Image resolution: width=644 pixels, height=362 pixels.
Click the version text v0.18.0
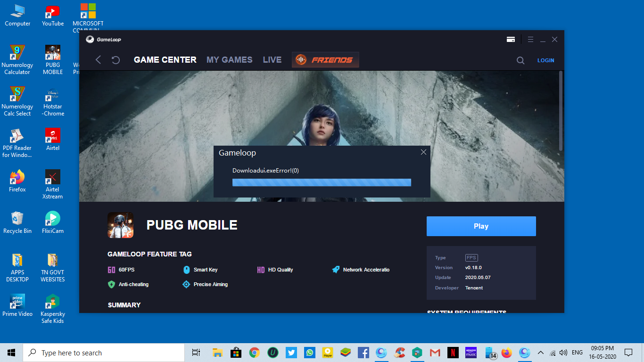tap(473, 268)
